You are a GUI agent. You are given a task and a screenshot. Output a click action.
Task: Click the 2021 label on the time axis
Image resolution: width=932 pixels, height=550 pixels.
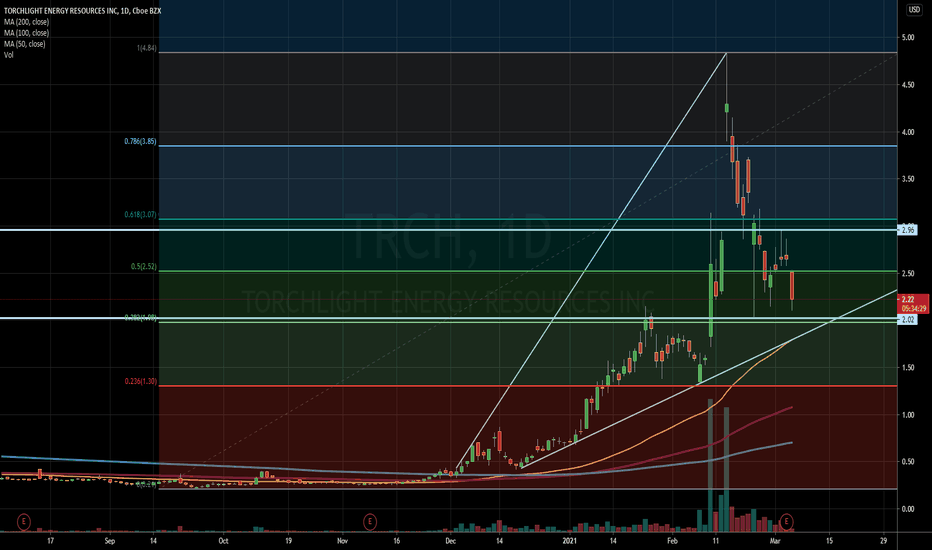pyautogui.click(x=569, y=541)
